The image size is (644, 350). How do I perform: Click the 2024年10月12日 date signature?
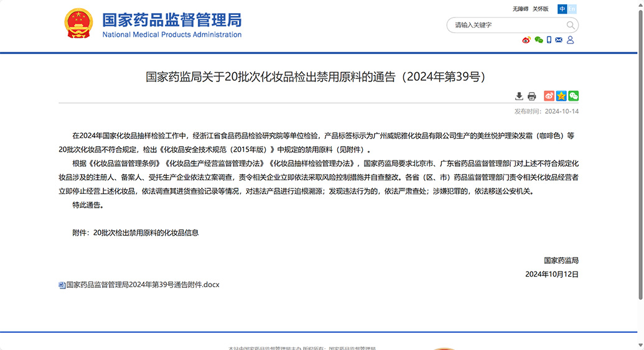(551, 274)
